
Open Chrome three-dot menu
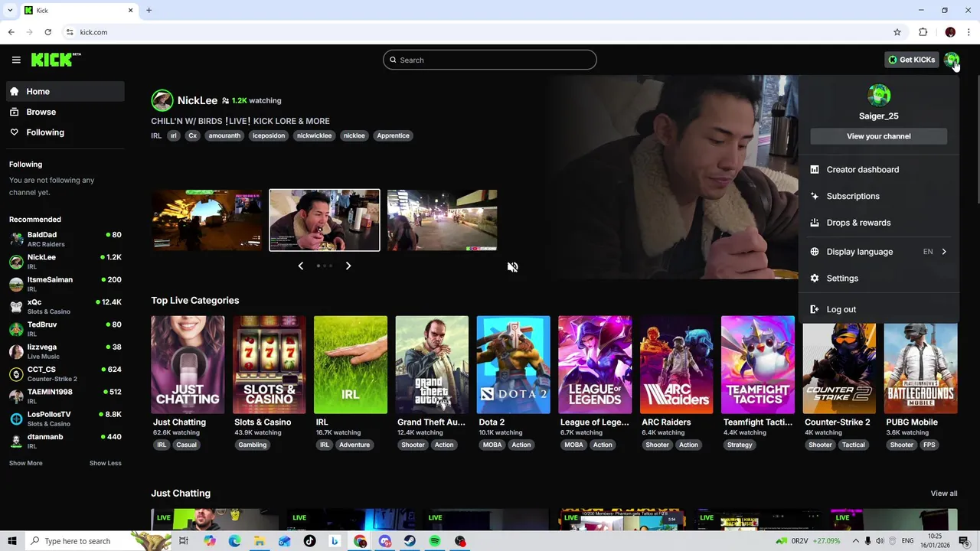tap(969, 32)
